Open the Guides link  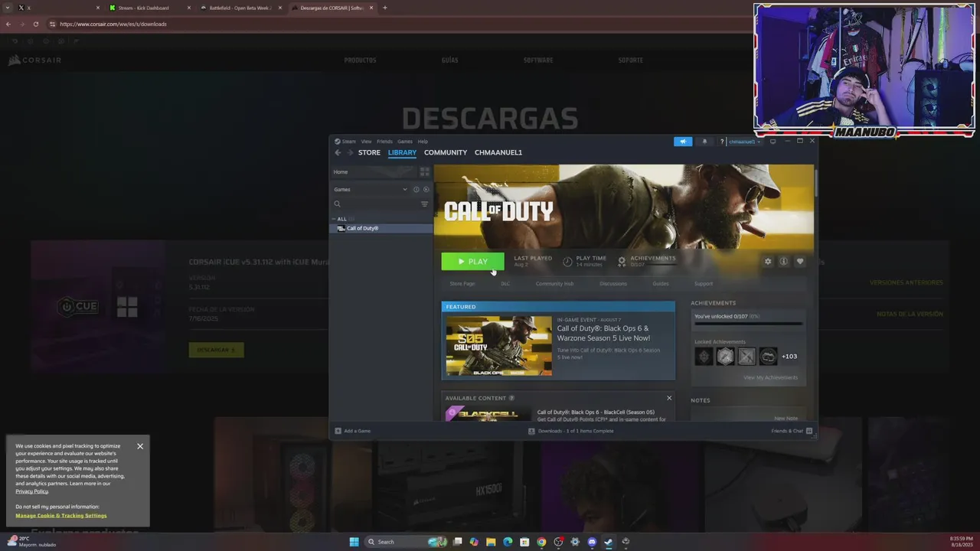[x=661, y=284]
